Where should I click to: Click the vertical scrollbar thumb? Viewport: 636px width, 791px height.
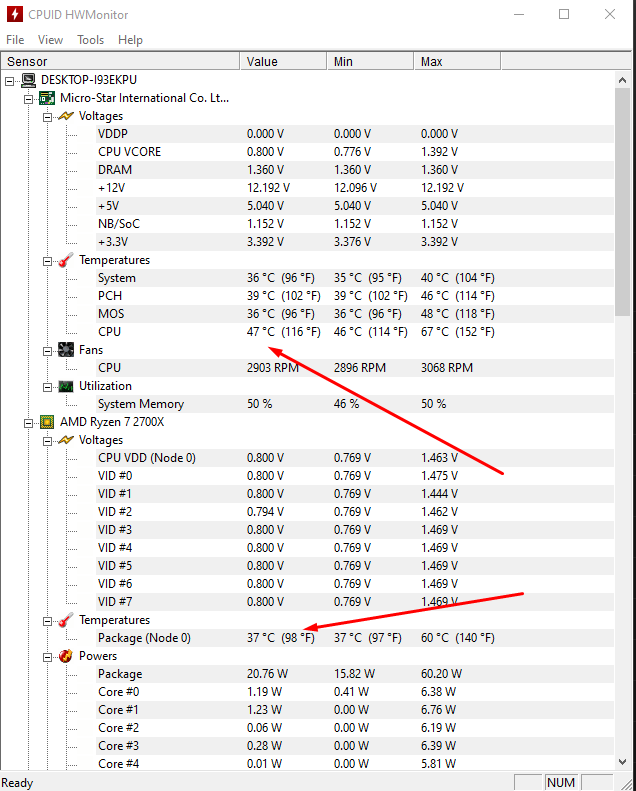tap(622, 202)
